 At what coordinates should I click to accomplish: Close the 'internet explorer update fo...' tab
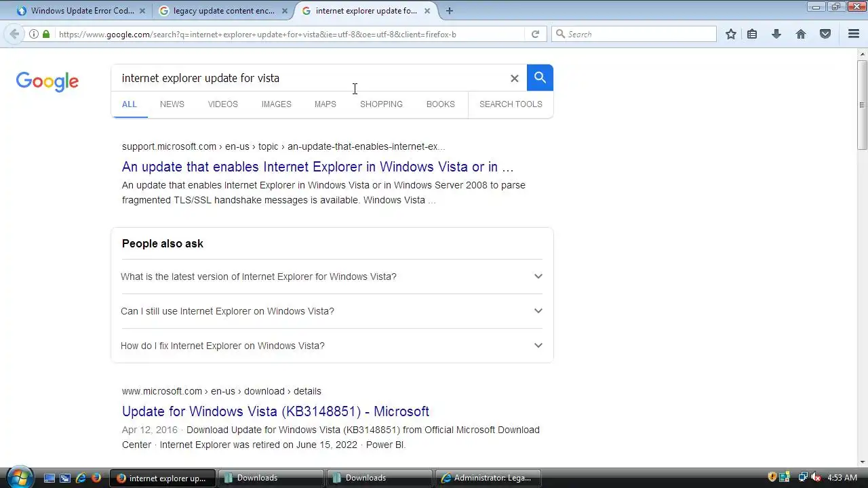pyautogui.click(x=427, y=11)
